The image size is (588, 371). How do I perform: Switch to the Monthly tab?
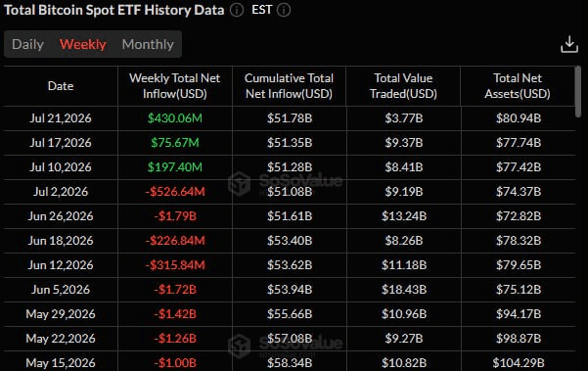point(148,44)
